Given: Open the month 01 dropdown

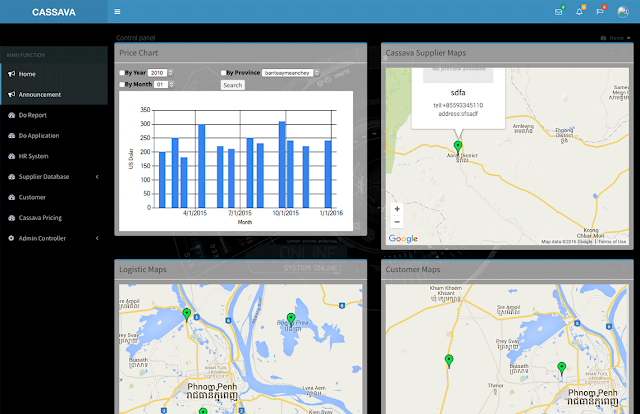Looking at the screenshot, I should click(x=163, y=85).
